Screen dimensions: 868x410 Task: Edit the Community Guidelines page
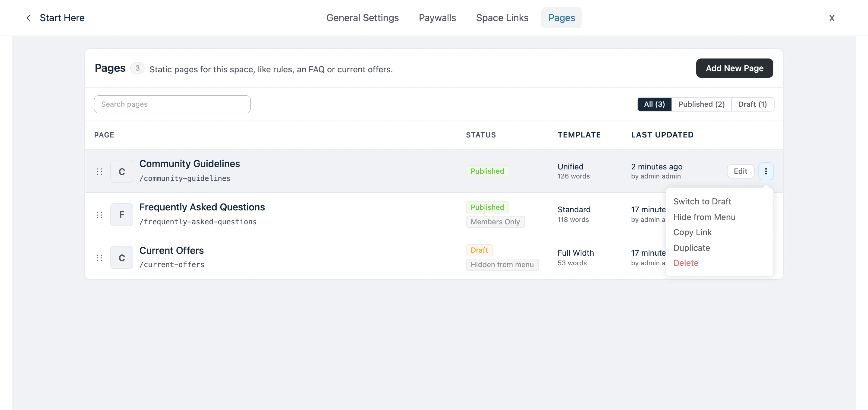740,171
